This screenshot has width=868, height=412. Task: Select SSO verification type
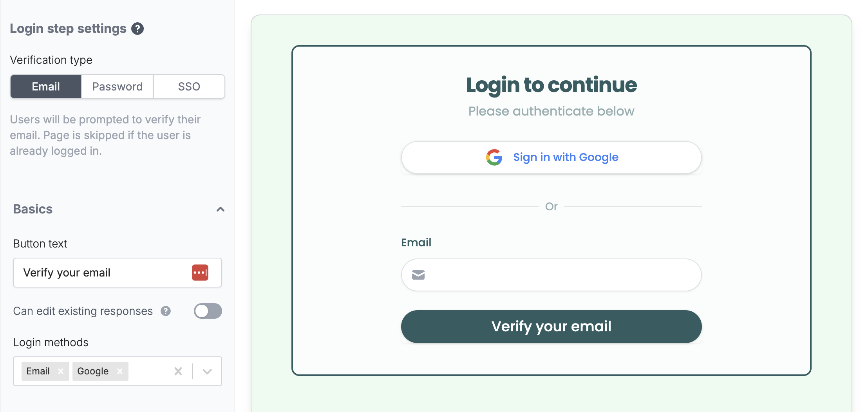(x=189, y=87)
